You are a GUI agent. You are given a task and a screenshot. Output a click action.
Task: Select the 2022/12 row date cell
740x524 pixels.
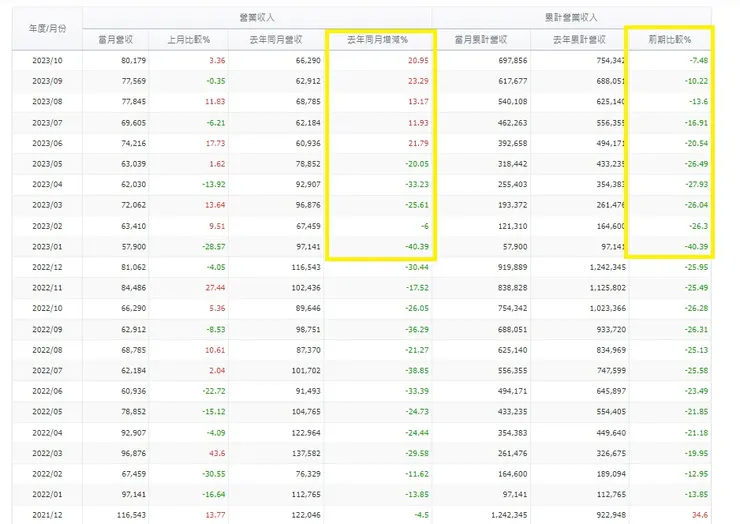(47, 267)
